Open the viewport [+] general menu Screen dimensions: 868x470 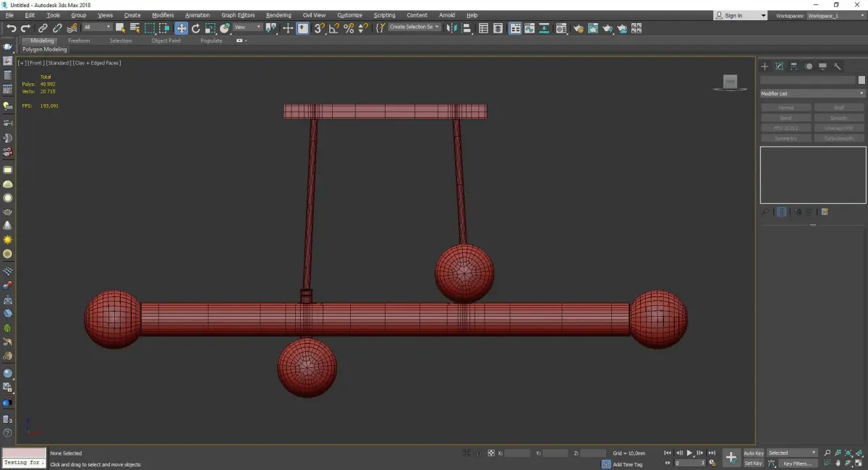22,63
